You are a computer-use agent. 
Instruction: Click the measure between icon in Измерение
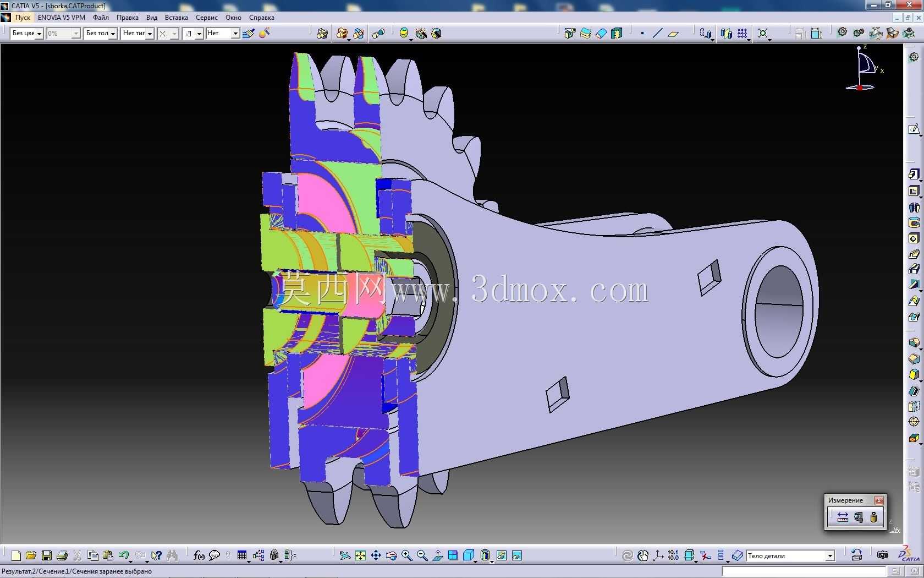tap(843, 517)
